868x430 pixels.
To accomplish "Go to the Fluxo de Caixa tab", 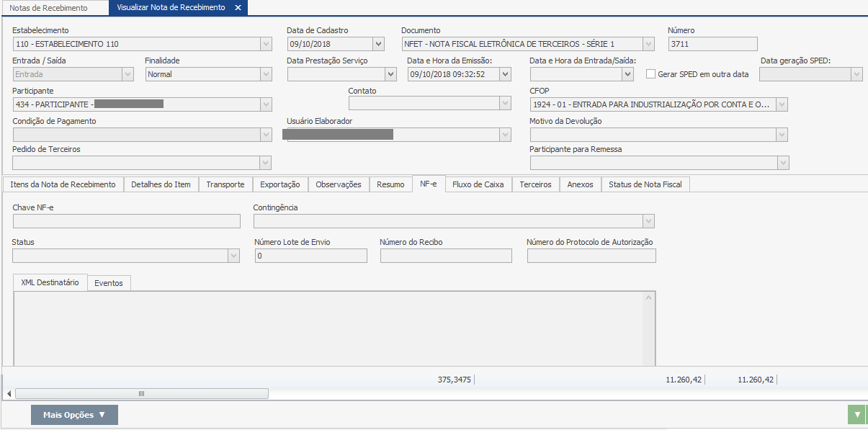I will click(478, 184).
